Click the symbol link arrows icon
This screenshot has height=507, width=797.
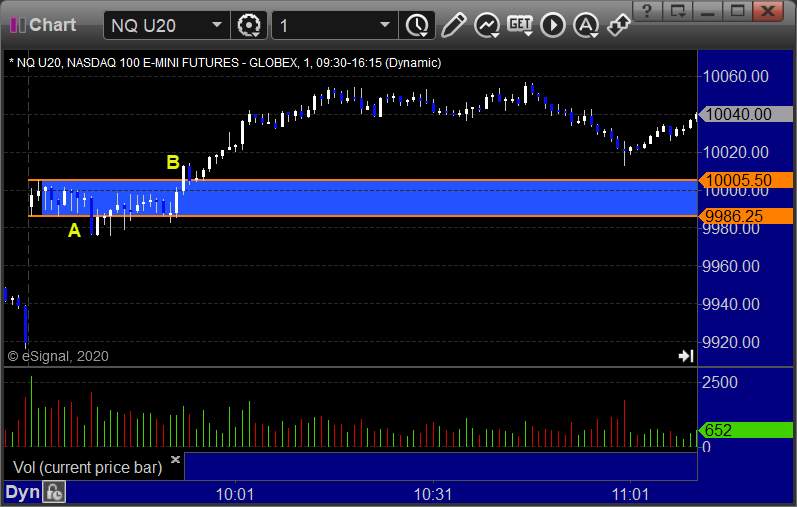click(619, 25)
